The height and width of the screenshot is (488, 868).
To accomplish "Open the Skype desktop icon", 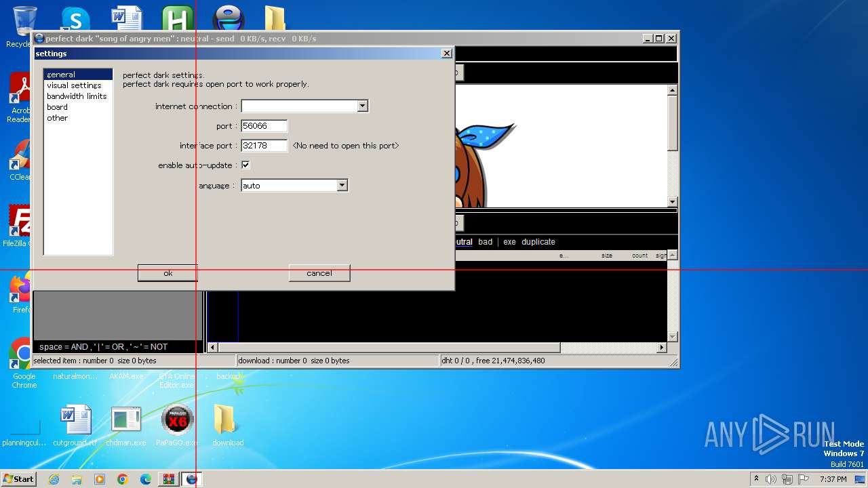I will [75, 18].
